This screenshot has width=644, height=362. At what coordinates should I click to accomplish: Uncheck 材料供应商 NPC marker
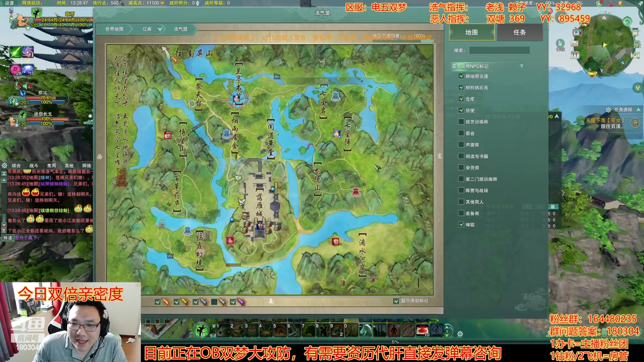pyautogui.click(x=461, y=87)
